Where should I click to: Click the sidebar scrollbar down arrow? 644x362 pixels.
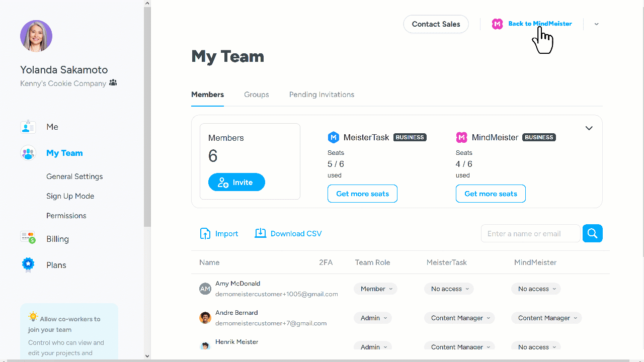pos(147,356)
